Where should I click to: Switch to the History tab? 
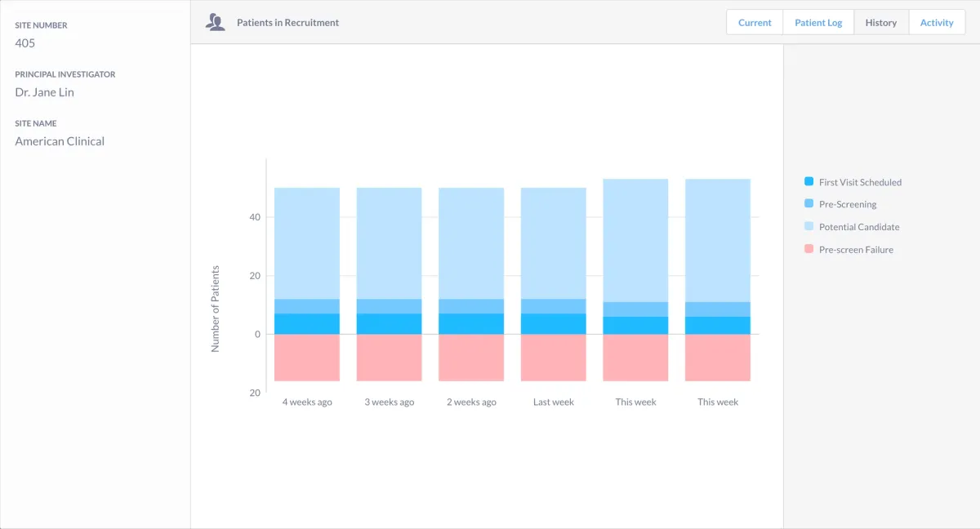881,22
